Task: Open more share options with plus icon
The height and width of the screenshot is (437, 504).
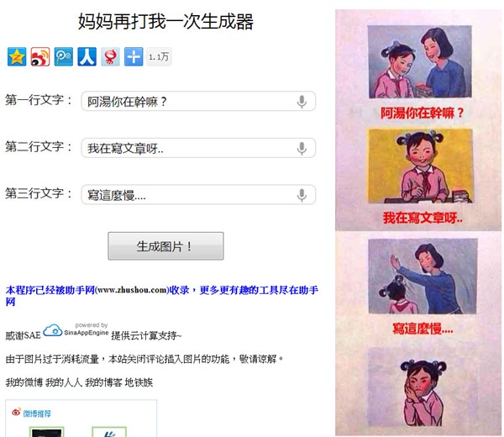Action: pyautogui.click(x=134, y=56)
